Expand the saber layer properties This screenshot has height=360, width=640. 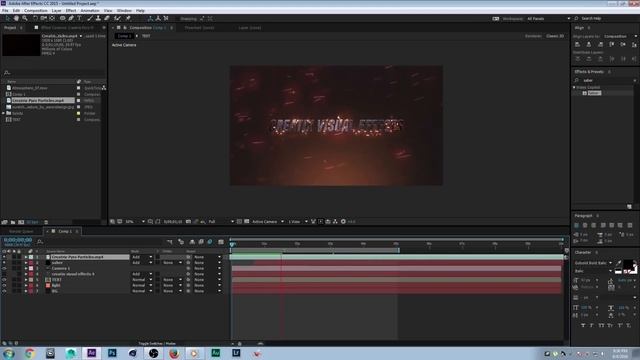(x=26, y=263)
